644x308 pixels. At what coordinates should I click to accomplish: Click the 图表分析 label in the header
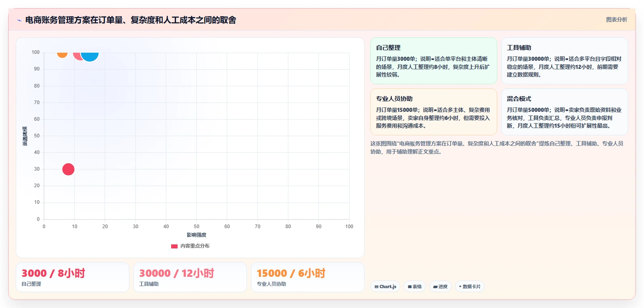tap(616, 19)
